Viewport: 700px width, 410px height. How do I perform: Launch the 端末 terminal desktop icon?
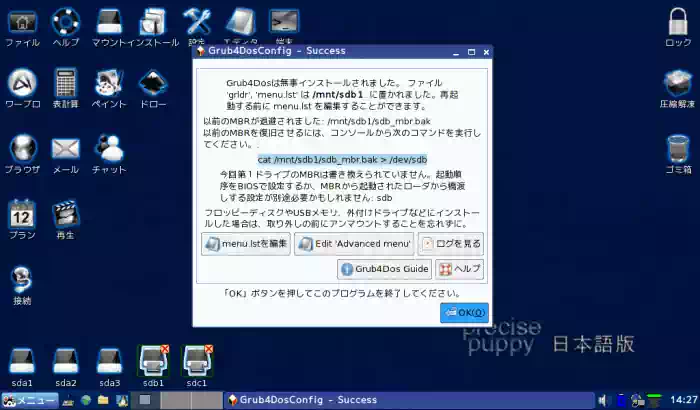[x=284, y=21]
